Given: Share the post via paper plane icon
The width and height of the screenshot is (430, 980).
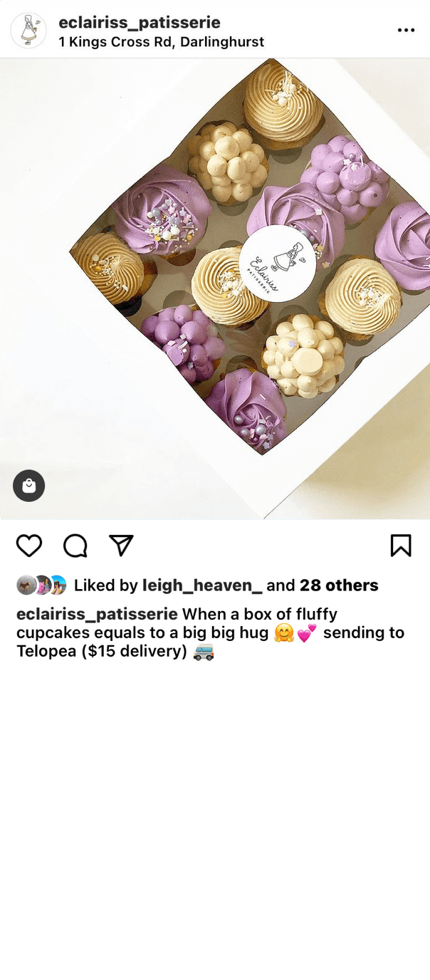Looking at the screenshot, I should (x=121, y=545).
